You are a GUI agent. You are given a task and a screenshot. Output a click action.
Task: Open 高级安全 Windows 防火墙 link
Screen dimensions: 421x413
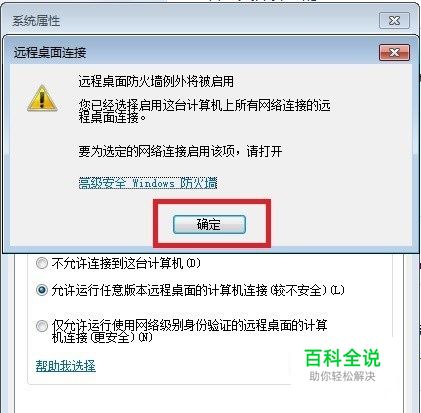point(148,183)
